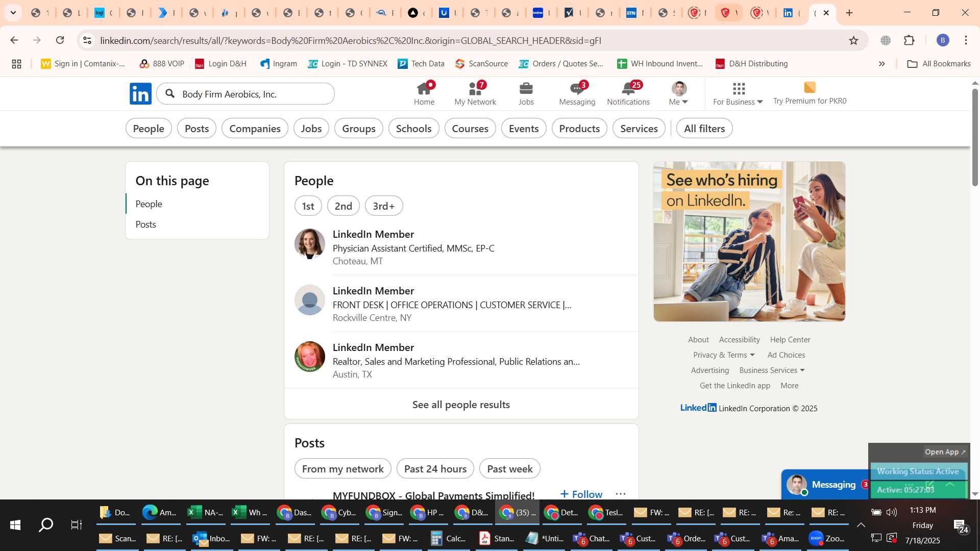Filter results by Events
The height and width of the screenshot is (551, 980).
(524, 129)
